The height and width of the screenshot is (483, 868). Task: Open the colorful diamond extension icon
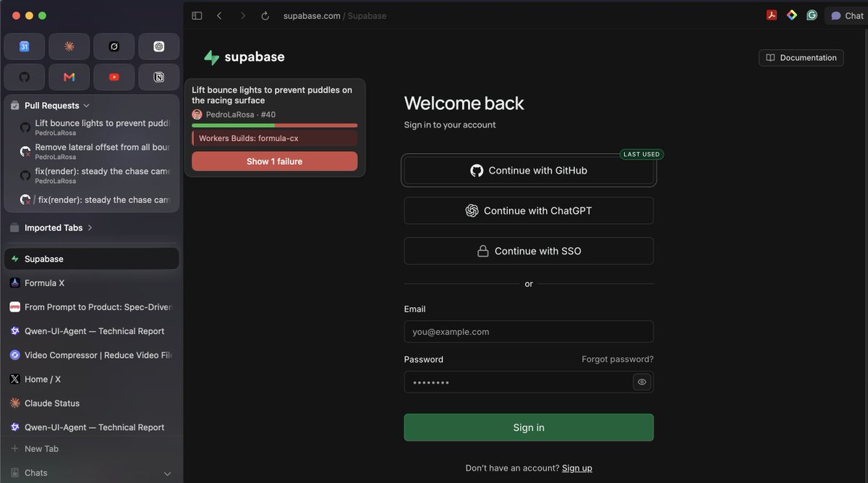click(792, 15)
